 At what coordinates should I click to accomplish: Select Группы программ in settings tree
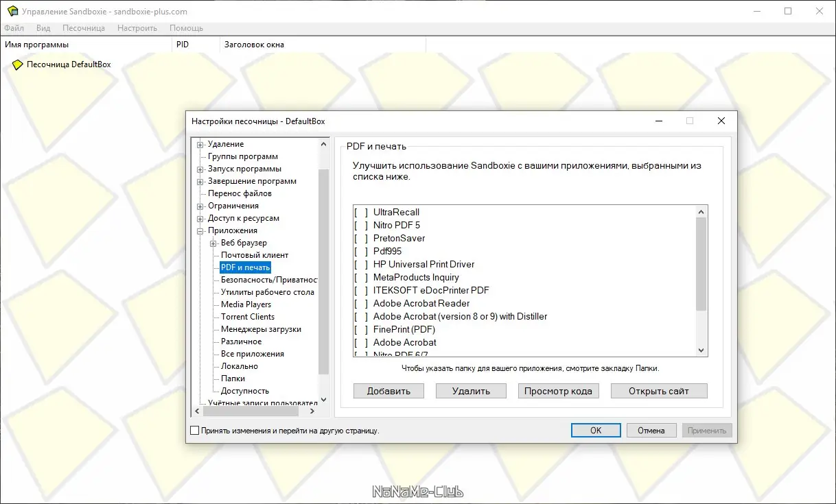(x=243, y=156)
